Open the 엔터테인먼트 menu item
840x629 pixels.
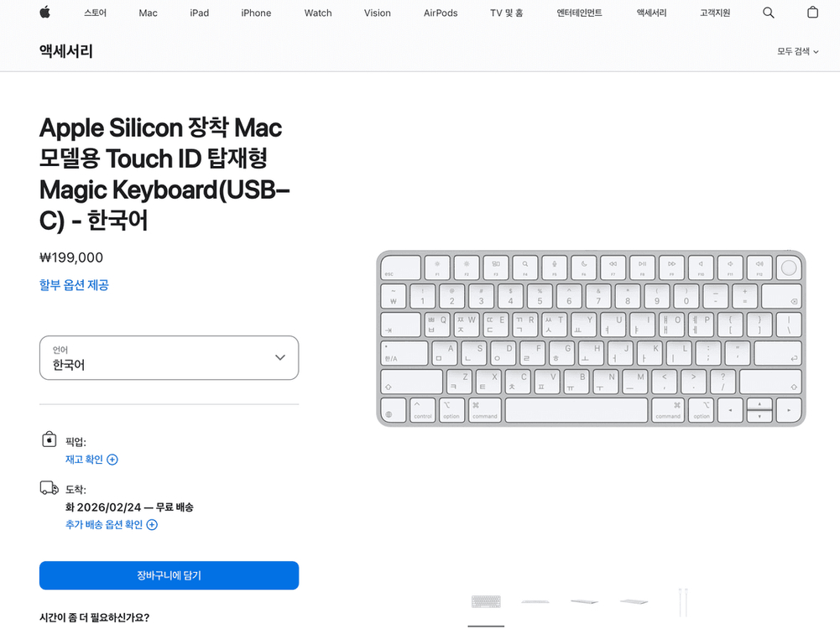click(579, 13)
